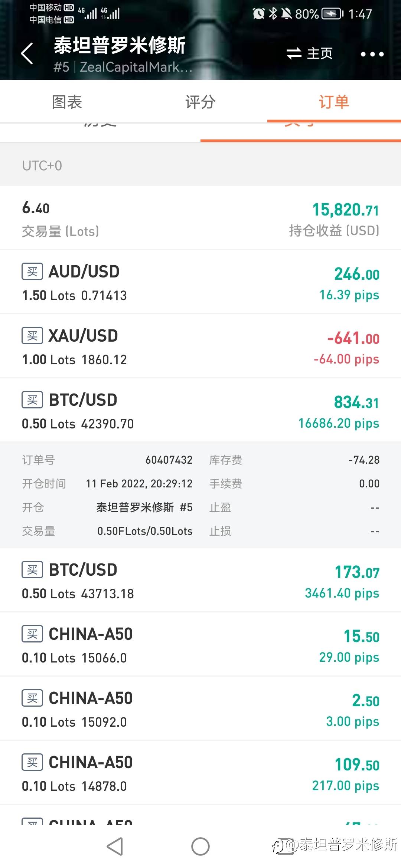This screenshot has width=401, height=868.
Task: Select the 订单 tab
Action: [x=334, y=102]
